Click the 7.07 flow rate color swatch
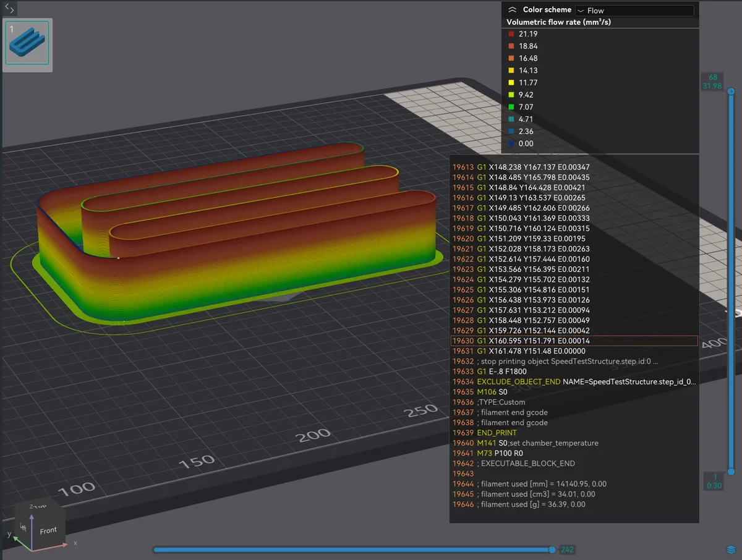Viewport: 742px width, 560px height. pyautogui.click(x=511, y=107)
